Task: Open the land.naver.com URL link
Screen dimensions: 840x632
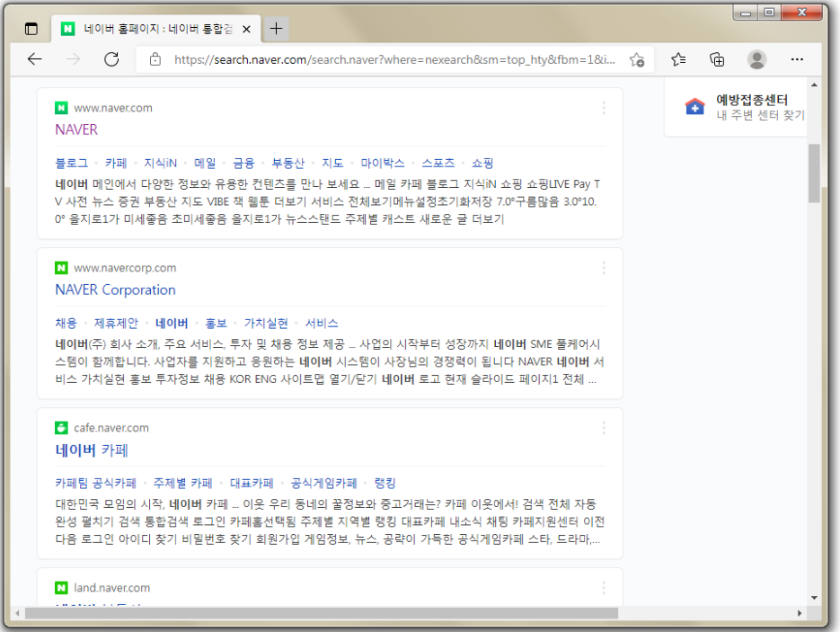Action: tap(112, 588)
